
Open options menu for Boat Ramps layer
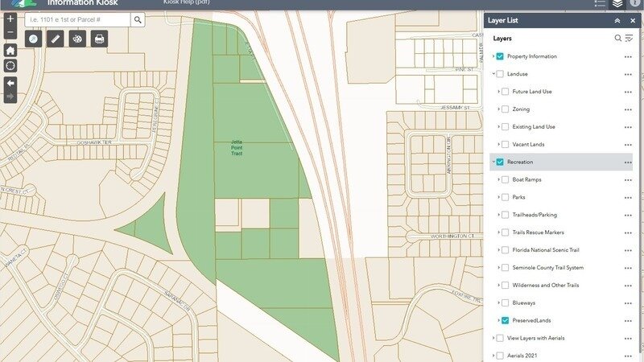tap(627, 179)
